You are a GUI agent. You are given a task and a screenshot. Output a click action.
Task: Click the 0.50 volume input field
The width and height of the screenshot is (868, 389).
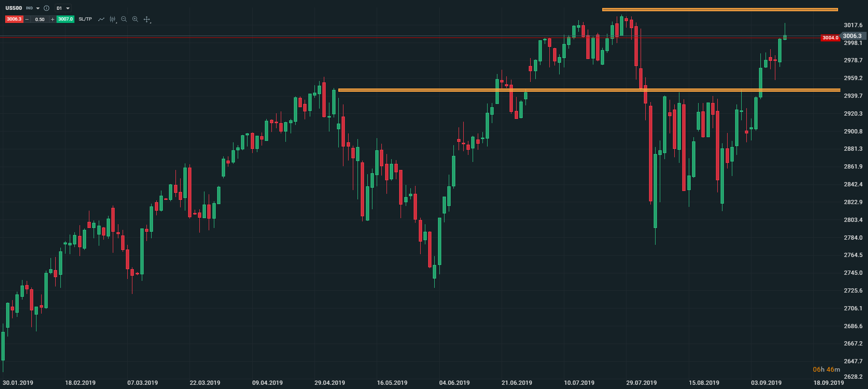click(x=40, y=19)
